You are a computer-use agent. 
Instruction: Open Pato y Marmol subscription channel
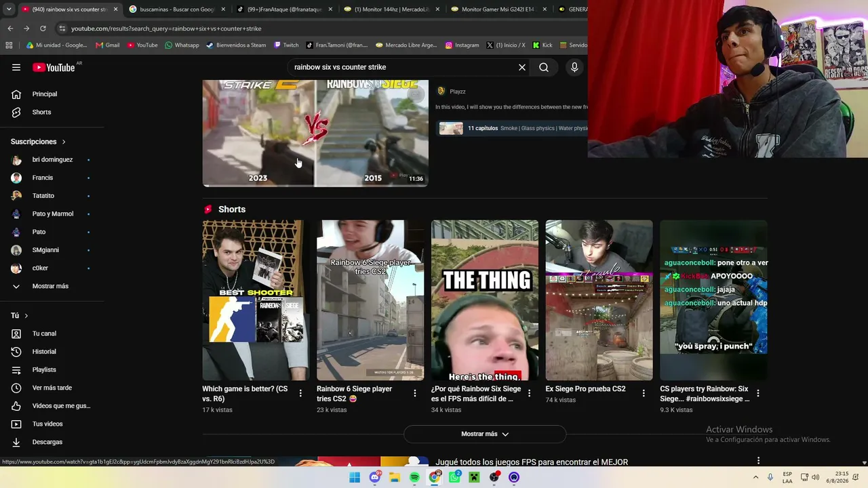[x=52, y=214]
